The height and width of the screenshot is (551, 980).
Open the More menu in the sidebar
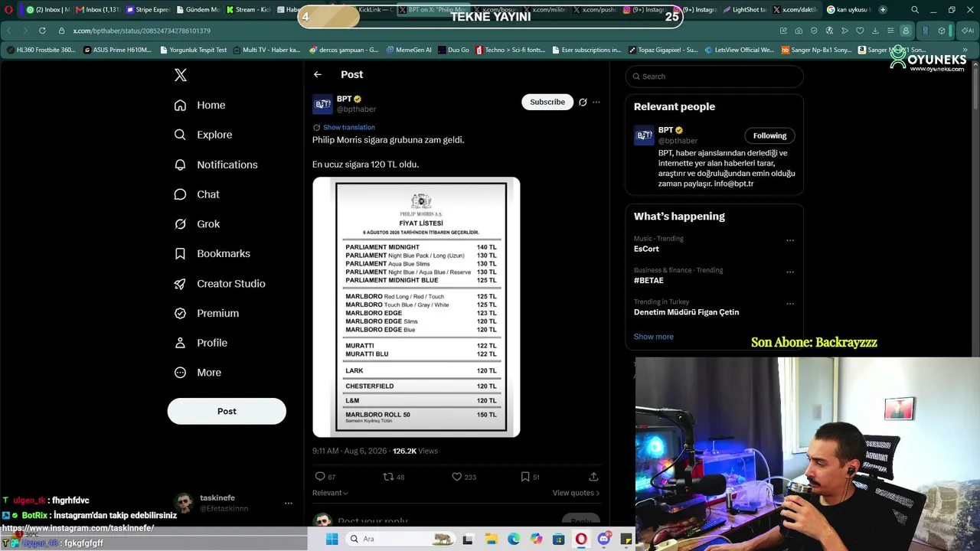198,373
